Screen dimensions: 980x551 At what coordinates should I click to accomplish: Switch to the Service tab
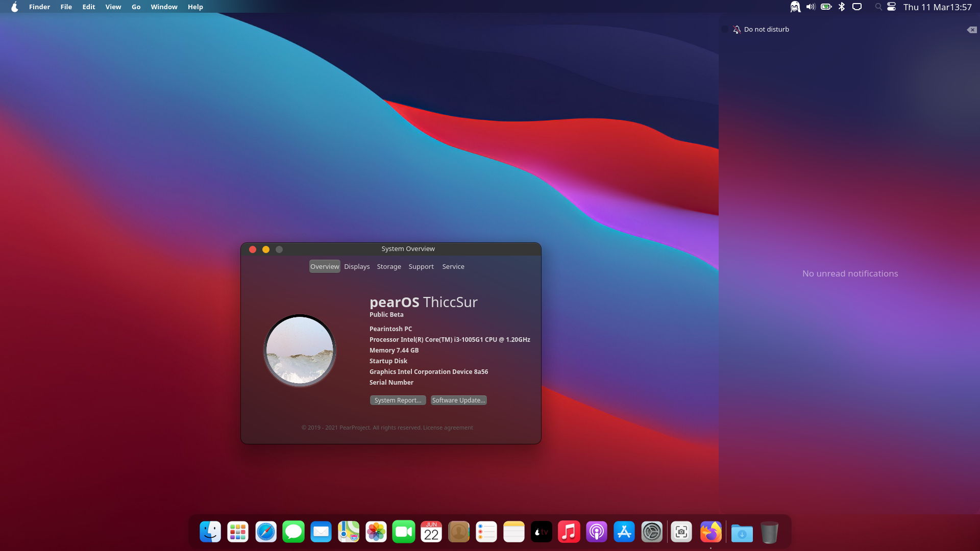453,266
